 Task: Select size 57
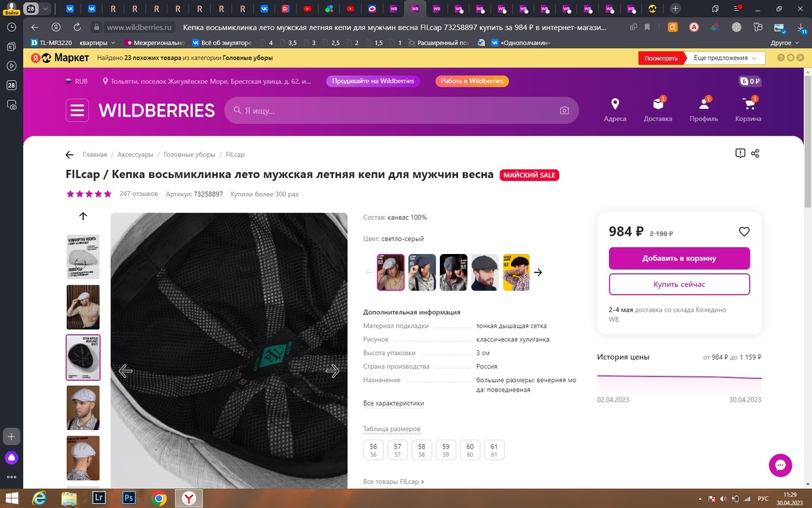[x=398, y=450]
